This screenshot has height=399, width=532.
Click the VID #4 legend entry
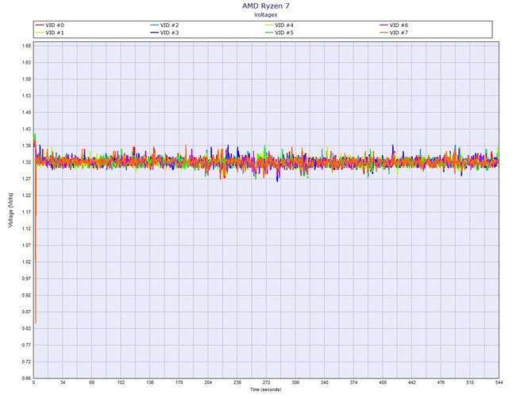coord(279,25)
